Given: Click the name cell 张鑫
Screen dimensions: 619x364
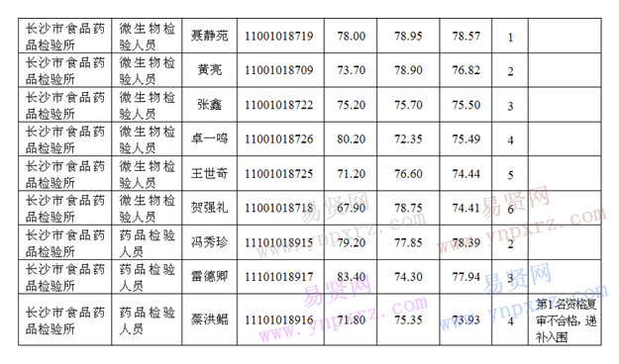Looking at the screenshot, I should pos(209,105).
